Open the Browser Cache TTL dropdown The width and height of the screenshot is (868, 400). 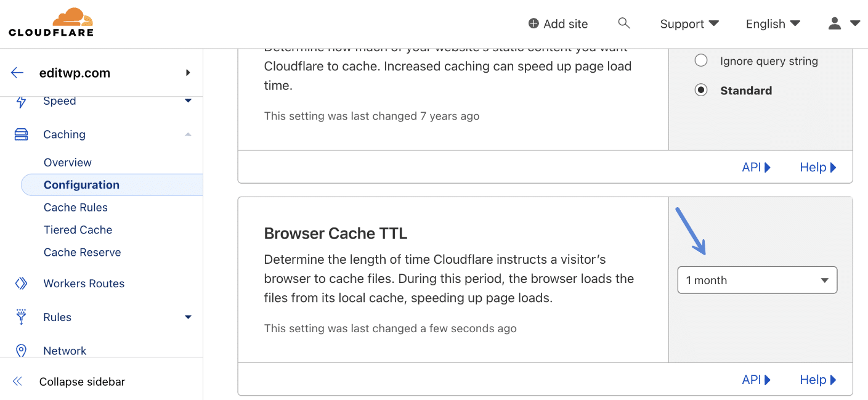tap(757, 280)
